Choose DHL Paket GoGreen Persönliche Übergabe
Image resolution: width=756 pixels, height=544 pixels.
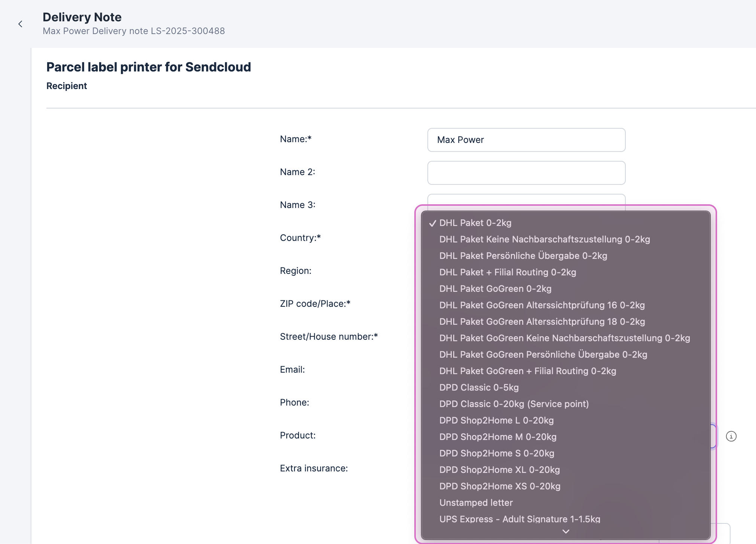coord(543,355)
